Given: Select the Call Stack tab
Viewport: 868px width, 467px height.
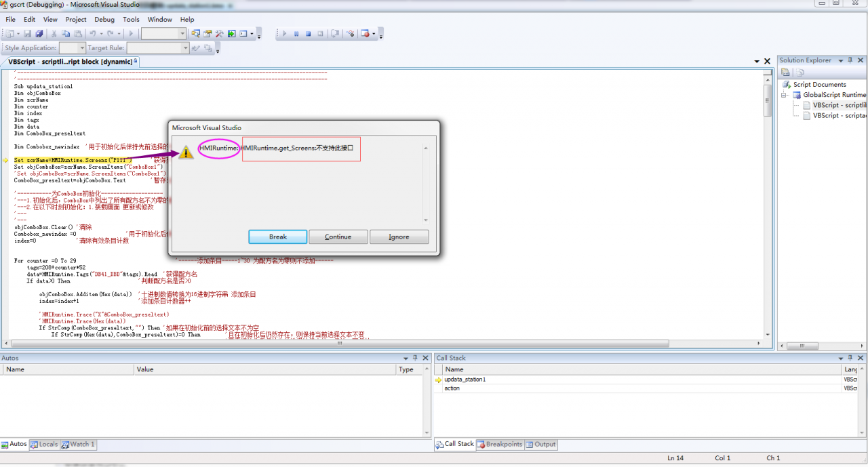Looking at the screenshot, I should [455, 445].
